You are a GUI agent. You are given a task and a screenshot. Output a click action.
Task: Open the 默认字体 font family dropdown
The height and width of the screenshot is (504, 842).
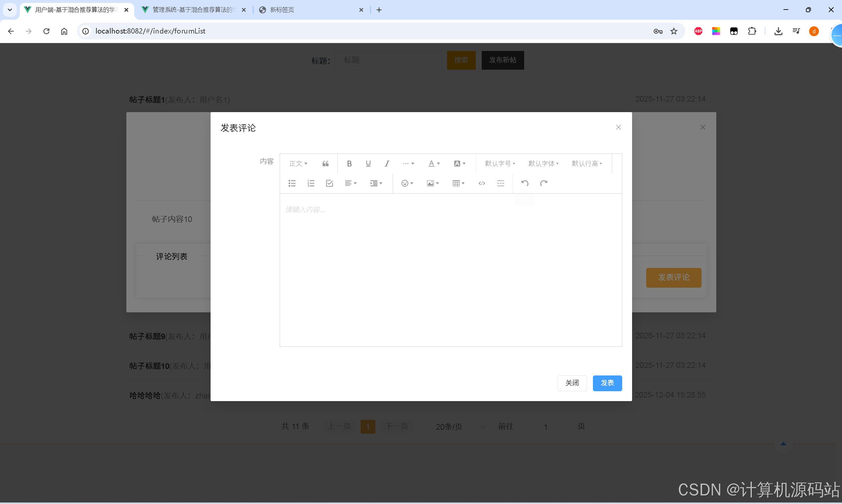(x=543, y=164)
